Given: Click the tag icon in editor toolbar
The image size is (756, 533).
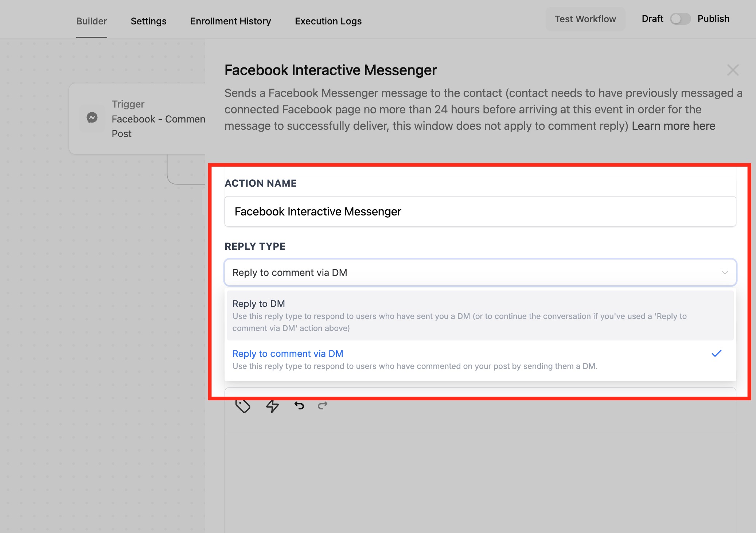Looking at the screenshot, I should coord(243,405).
